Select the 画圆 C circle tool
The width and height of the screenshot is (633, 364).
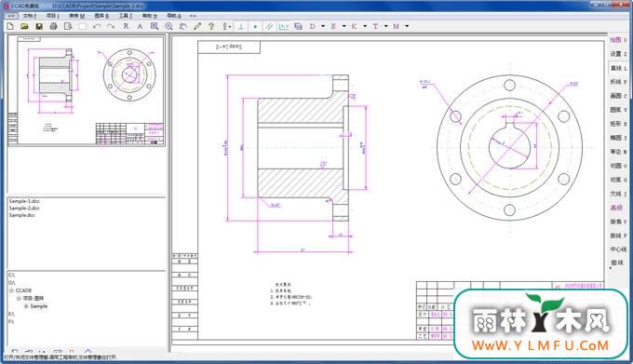[x=618, y=96]
